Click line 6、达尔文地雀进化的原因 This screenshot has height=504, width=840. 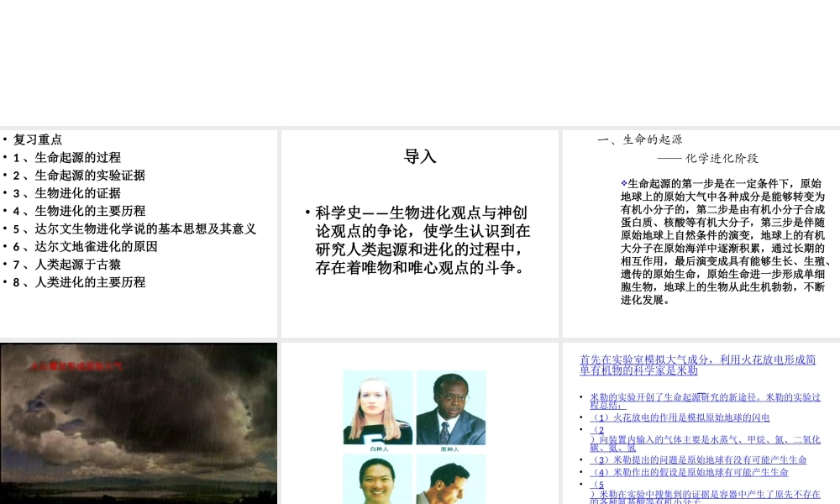click(x=85, y=246)
